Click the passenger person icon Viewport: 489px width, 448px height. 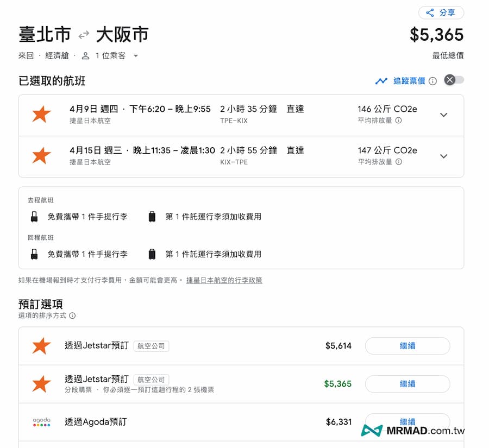(x=85, y=55)
